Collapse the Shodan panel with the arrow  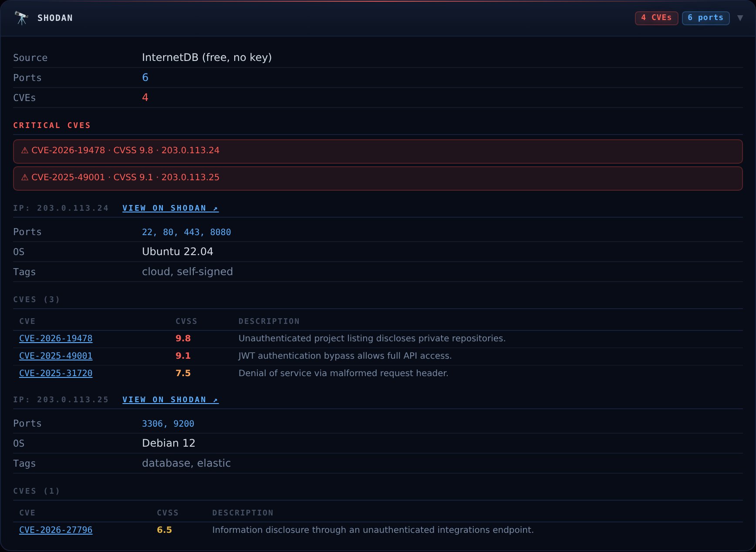(740, 18)
